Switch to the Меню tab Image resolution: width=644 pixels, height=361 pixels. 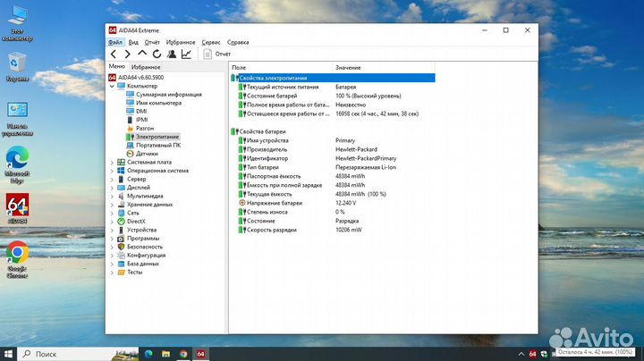click(x=116, y=66)
